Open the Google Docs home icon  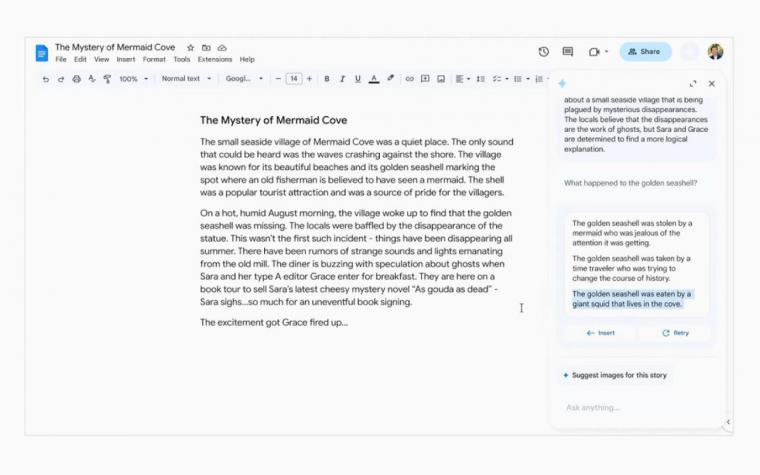pos(42,53)
